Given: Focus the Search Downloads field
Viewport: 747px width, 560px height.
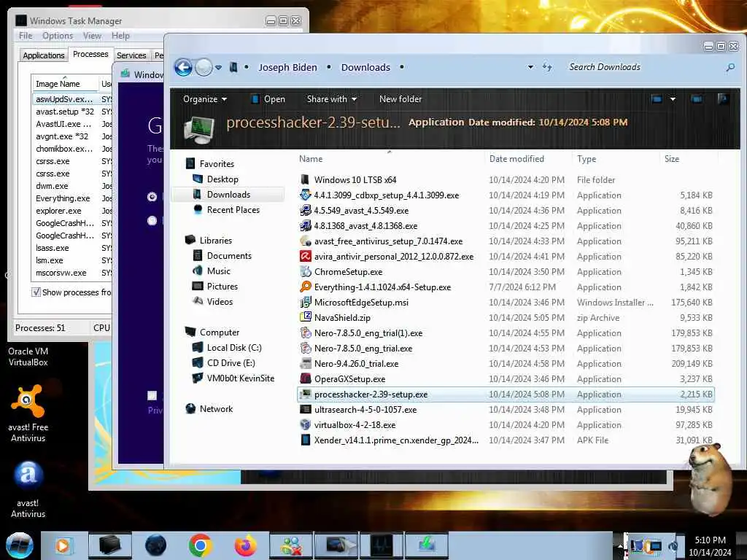Looking at the screenshot, I should (643, 67).
